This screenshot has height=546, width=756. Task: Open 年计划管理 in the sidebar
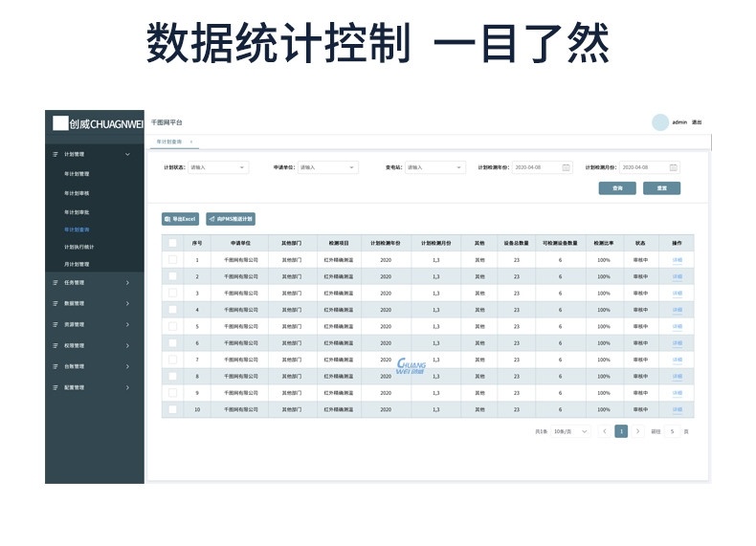77,173
